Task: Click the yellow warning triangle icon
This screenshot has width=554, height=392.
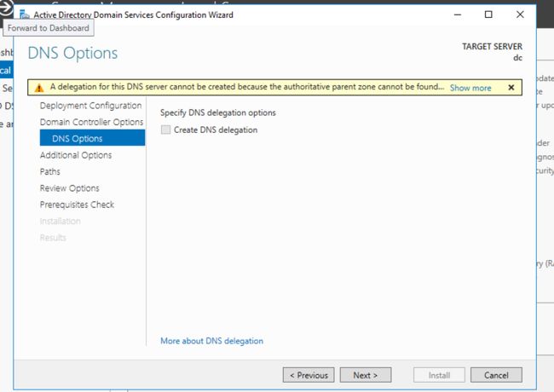Action: tap(39, 88)
